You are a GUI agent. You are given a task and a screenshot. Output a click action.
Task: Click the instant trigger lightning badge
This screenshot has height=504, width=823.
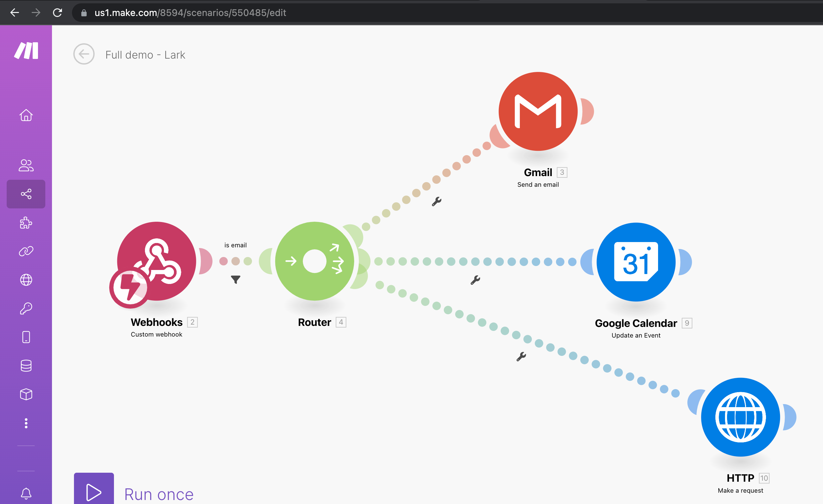click(x=130, y=287)
